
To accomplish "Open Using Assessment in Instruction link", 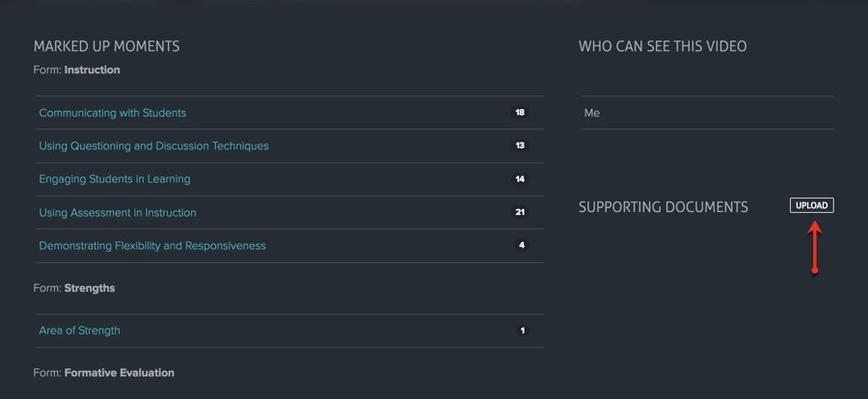I will click(x=118, y=212).
